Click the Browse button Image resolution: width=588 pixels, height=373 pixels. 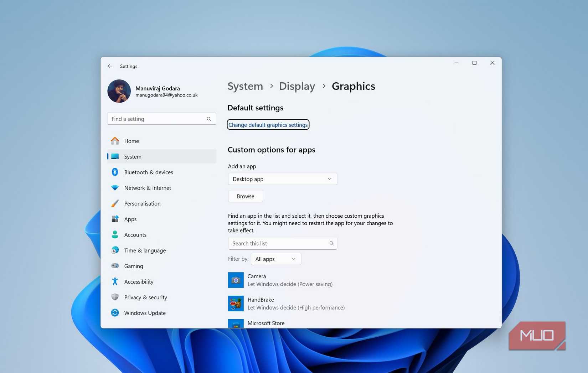246,196
